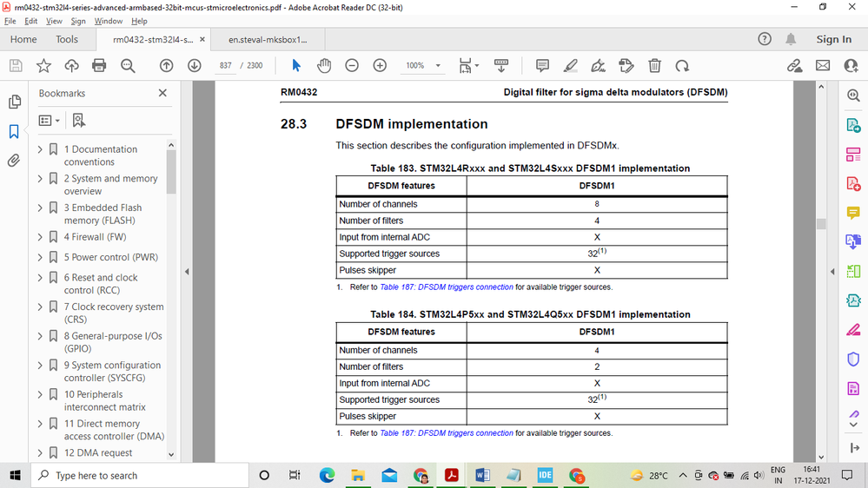The height and width of the screenshot is (488, 868).
Task: Expand the 4 Firewall (FW) bookmark
Action: 40,237
